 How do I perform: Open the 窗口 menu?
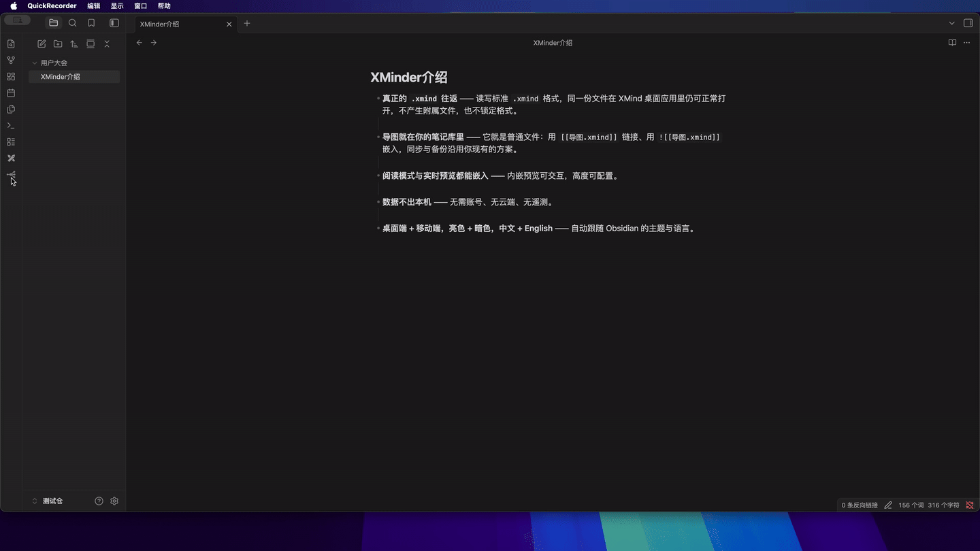point(141,6)
